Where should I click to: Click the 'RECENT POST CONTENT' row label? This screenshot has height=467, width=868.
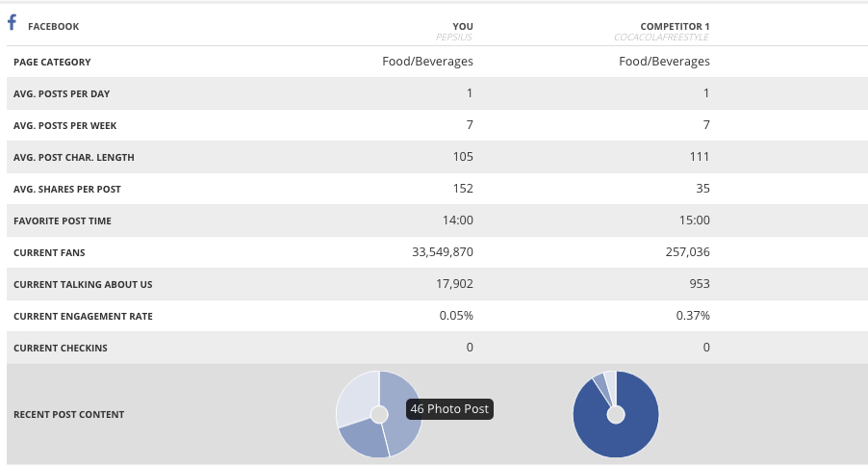tap(68, 415)
